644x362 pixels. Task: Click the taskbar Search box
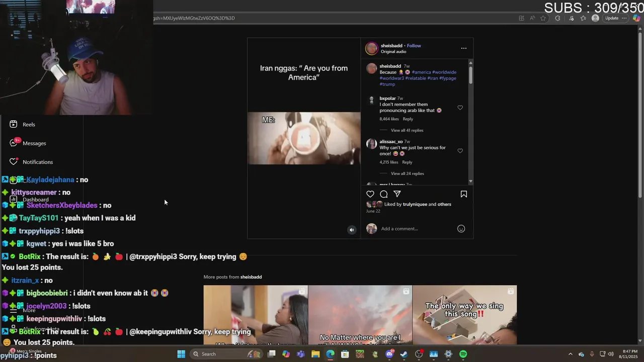226,354
